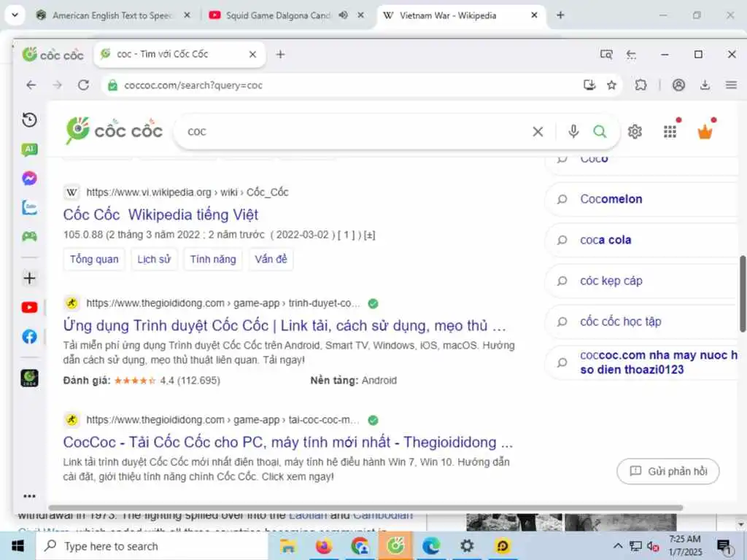Open the blue document sidebar icon
Screen dimensions: 747x560
[29, 208]
